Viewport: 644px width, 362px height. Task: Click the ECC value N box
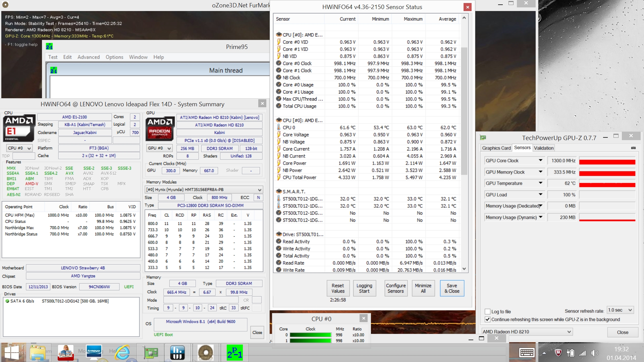(x=258, y=197)
